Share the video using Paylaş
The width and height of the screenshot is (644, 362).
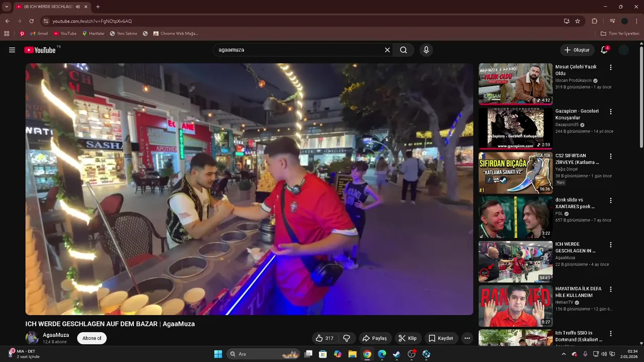pos(375,338)
